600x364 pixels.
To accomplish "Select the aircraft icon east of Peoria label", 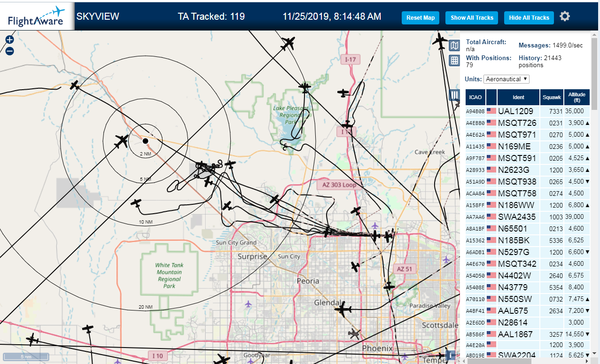I will 355,267.
